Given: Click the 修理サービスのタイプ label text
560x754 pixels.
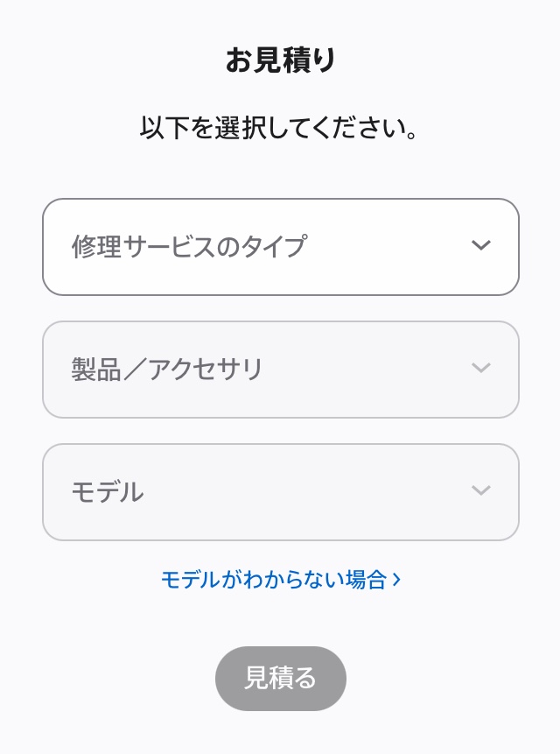Looking at the screenshot, I should tap(188, 247).
